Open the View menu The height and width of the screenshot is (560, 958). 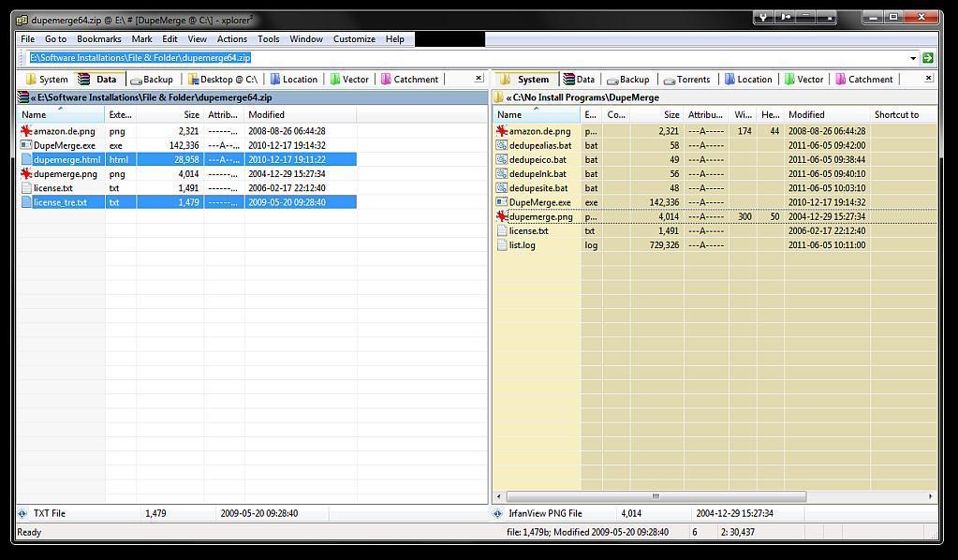[198, 39]
